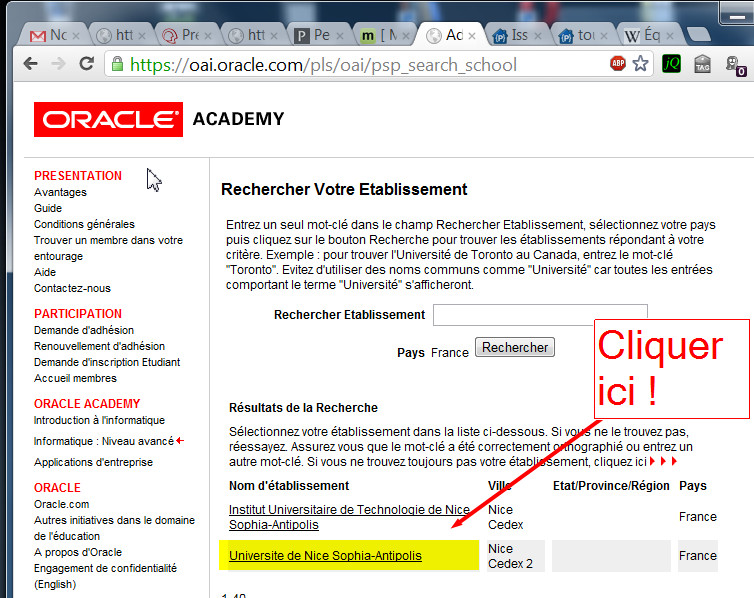Bookmark this page with the star icon

tap(641, 63)
